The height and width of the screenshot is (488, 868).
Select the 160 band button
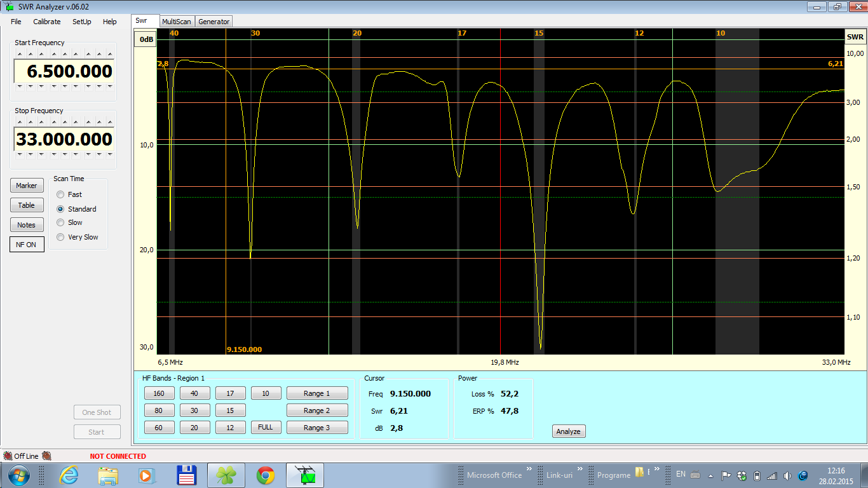159,393
